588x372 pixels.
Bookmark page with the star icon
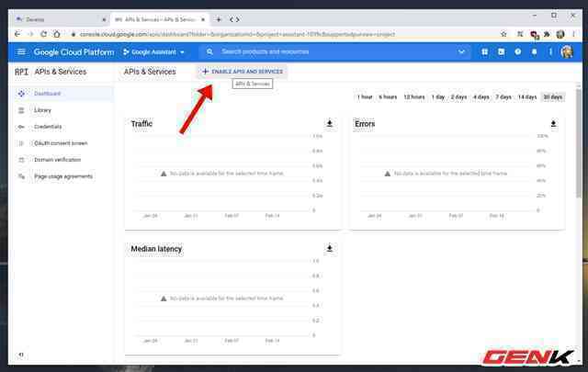click(x=503, y=34)
